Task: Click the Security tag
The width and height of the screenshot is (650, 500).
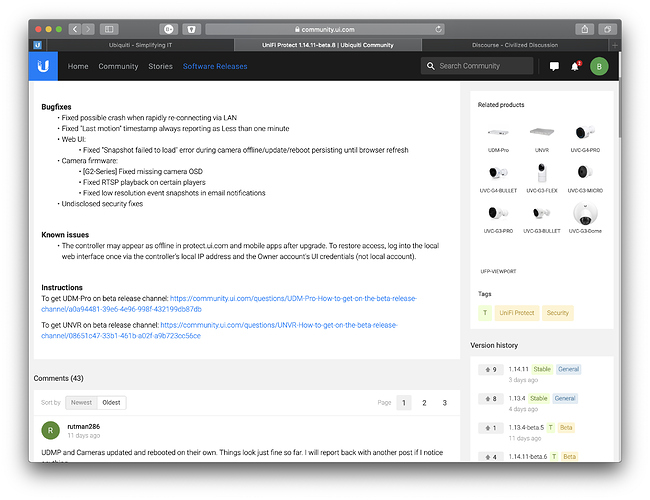Action: (558, 313)
